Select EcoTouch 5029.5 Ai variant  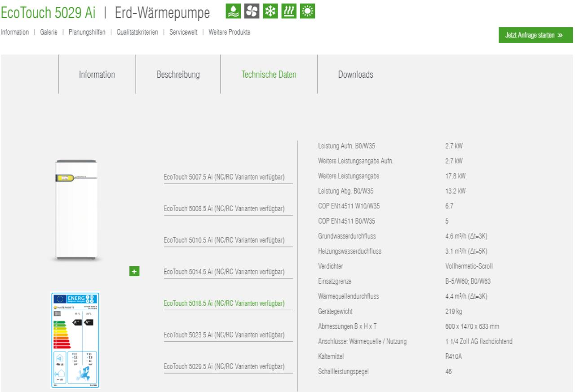click(x=224, y=366)
